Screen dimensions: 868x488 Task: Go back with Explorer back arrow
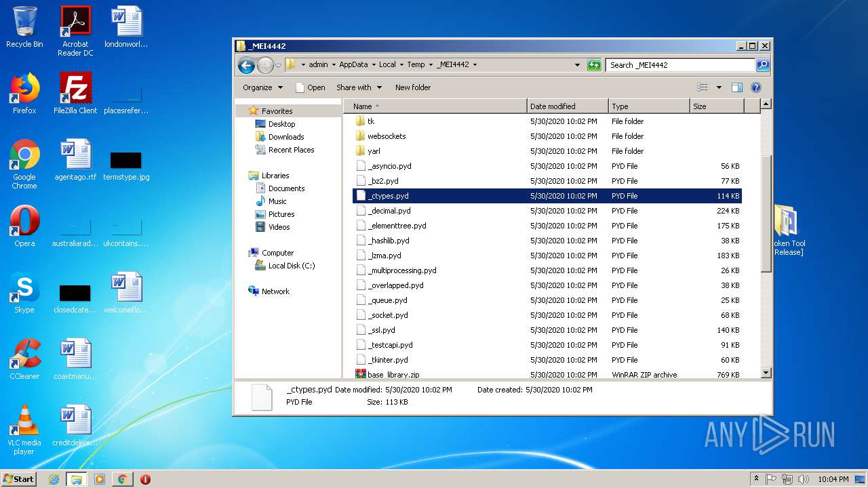pos(246,65)
